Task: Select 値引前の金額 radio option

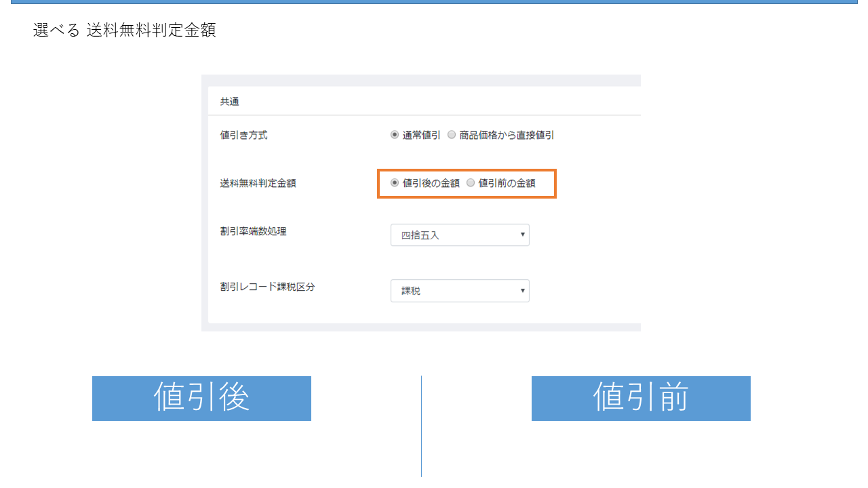Action: click(471, 183)
